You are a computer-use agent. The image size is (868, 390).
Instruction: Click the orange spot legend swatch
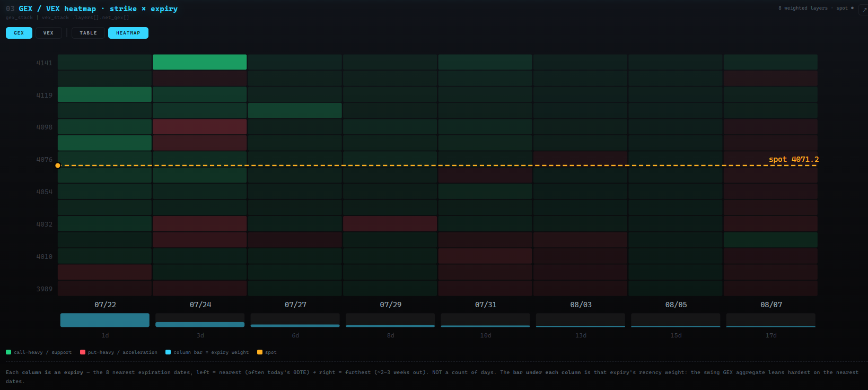pos(260,352)
